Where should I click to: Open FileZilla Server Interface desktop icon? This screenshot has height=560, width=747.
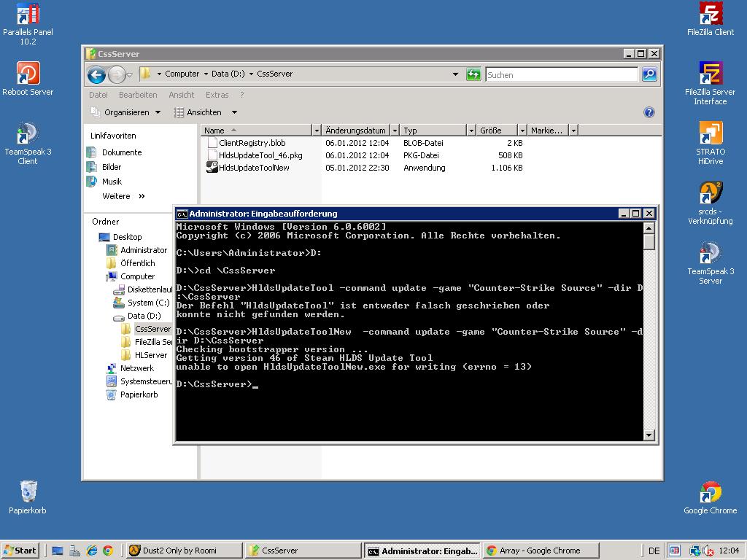pos(711,83)
